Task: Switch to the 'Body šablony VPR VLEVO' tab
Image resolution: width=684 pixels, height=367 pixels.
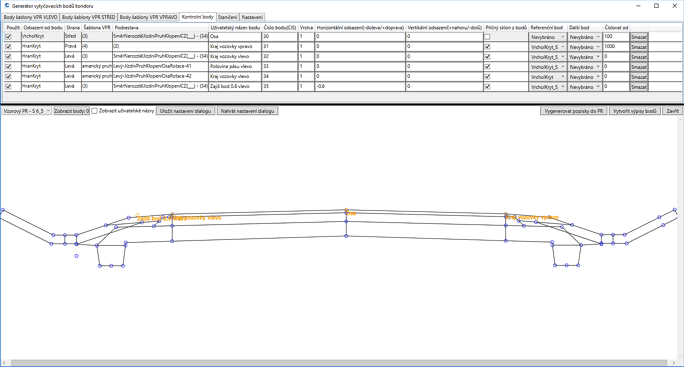Action: point(30,17)
